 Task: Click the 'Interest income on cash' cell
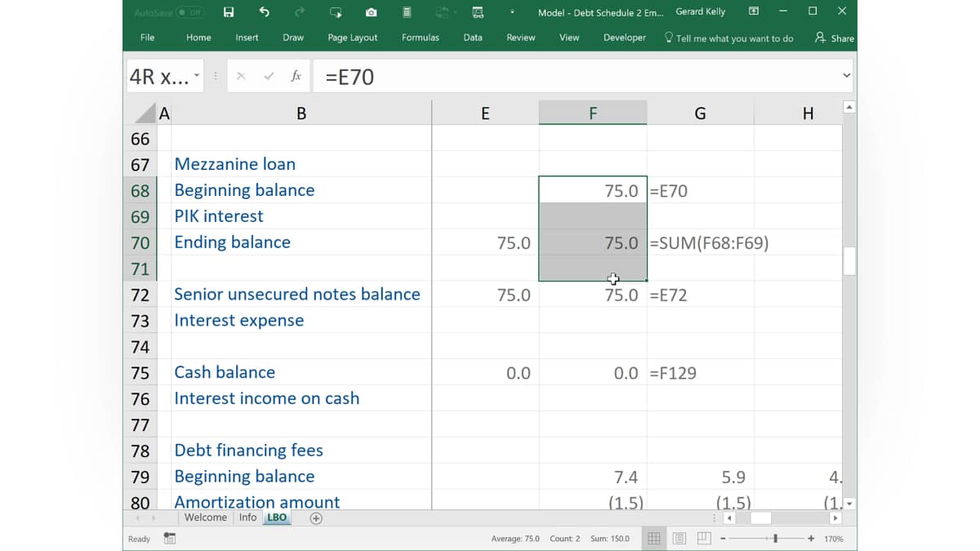pyautogui.click(x=301, y=398)
